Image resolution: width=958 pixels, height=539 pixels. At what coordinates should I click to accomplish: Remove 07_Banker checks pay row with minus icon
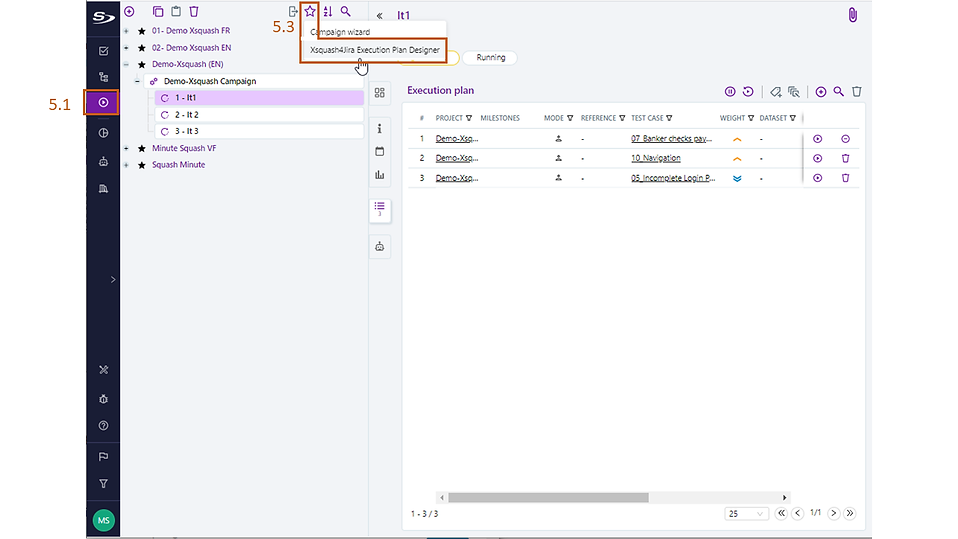pyautogui.click(x=845, y=139)
